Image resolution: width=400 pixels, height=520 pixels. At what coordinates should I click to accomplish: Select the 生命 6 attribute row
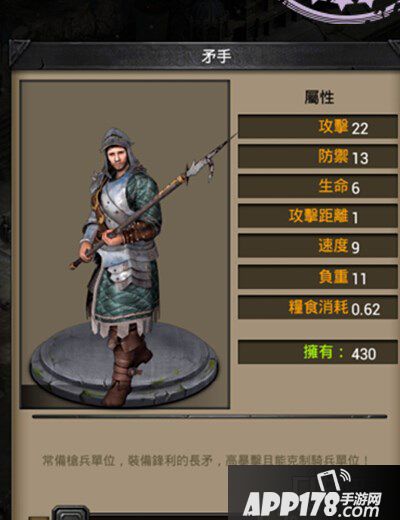(x=318, y=186)
